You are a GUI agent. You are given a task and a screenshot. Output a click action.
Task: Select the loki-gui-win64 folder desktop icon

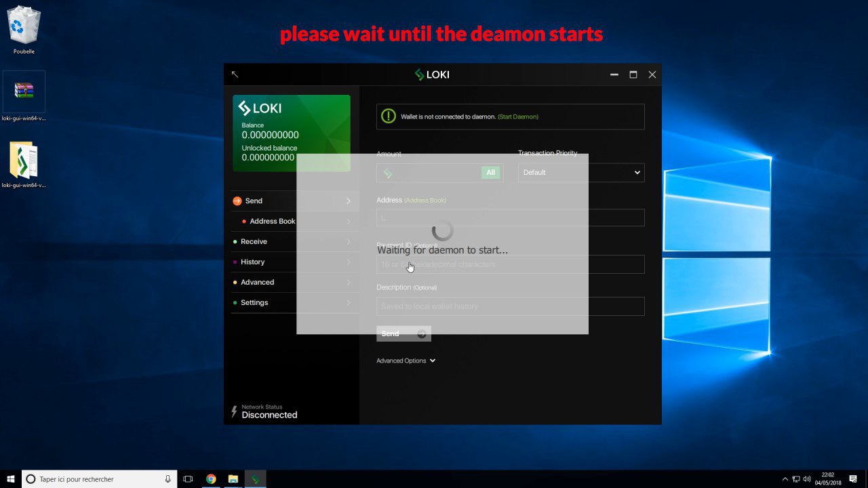click(x=24, y=165)
